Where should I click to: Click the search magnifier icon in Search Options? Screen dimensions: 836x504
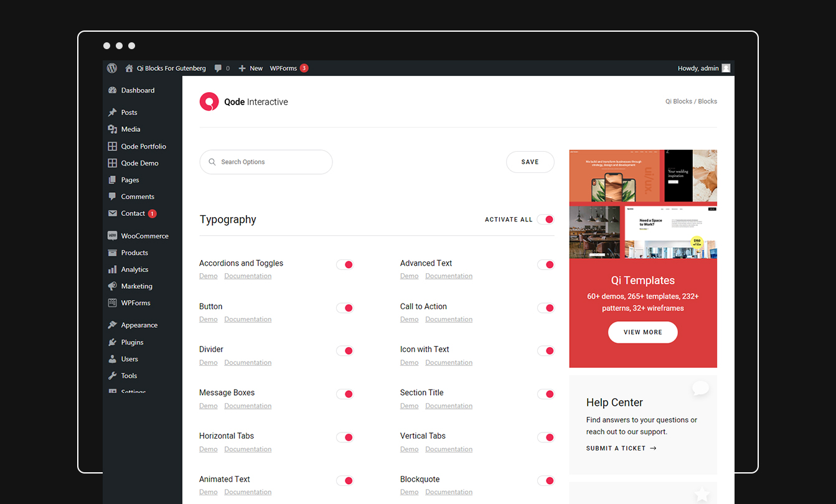(212, 162)
